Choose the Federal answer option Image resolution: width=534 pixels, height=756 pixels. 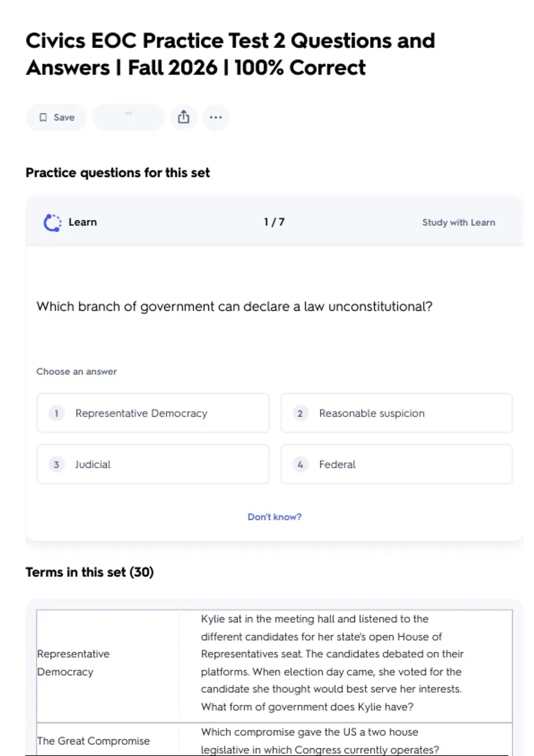[396, 464]
